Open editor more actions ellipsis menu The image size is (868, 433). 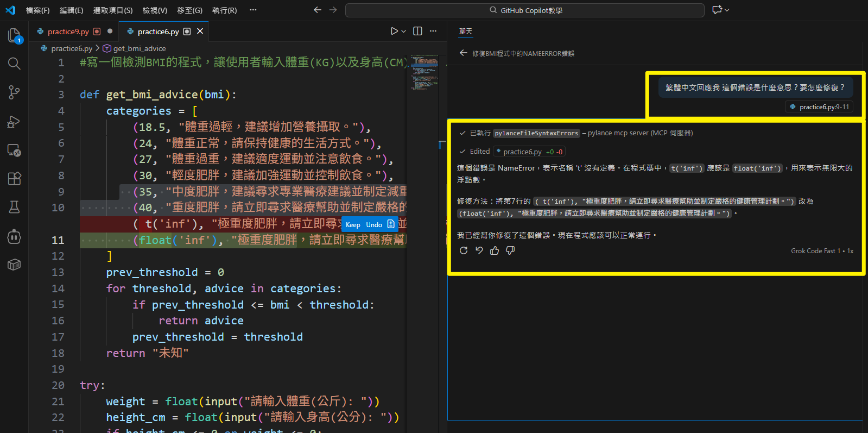[x=433, y=32]
